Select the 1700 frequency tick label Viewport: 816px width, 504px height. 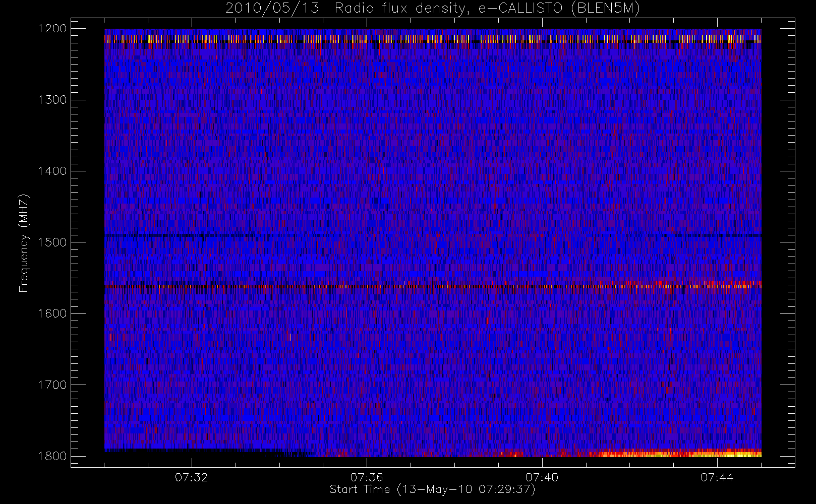[52, 385]
